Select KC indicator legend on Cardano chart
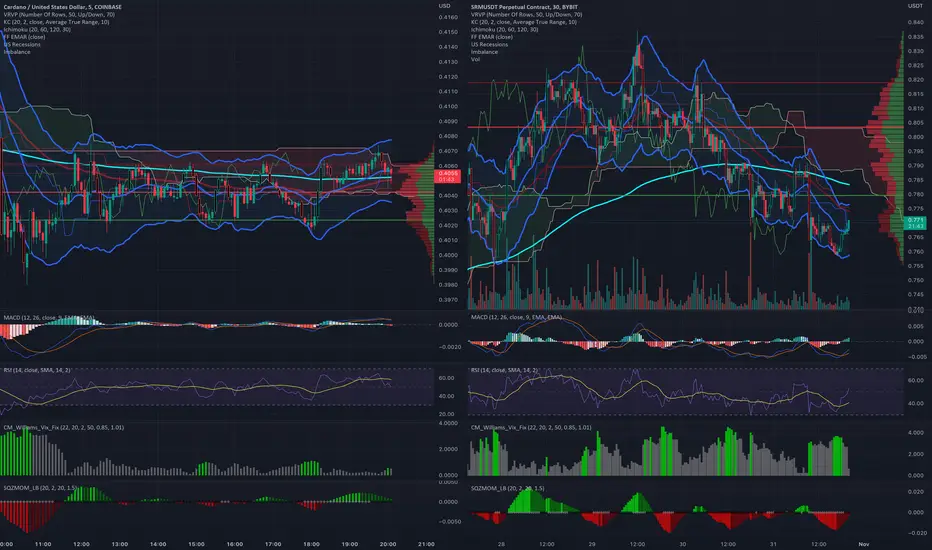932x550 pixels. point(56,22)
